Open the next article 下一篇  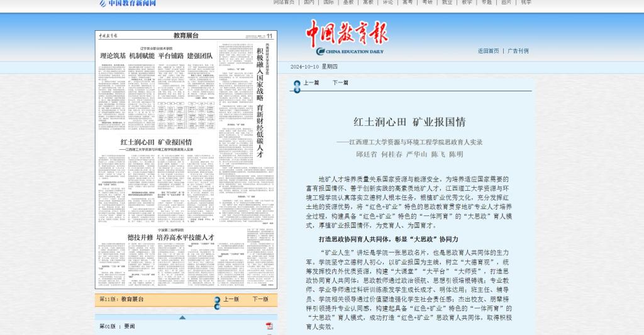click(x=340, y=83)
